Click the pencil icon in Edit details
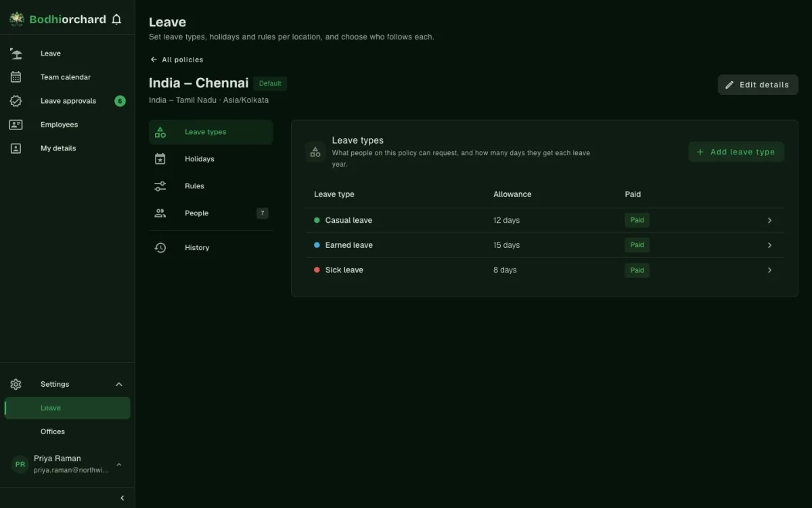Image resolution: width=812 pixels, height=508 pixels. click(x=729, y=85)
